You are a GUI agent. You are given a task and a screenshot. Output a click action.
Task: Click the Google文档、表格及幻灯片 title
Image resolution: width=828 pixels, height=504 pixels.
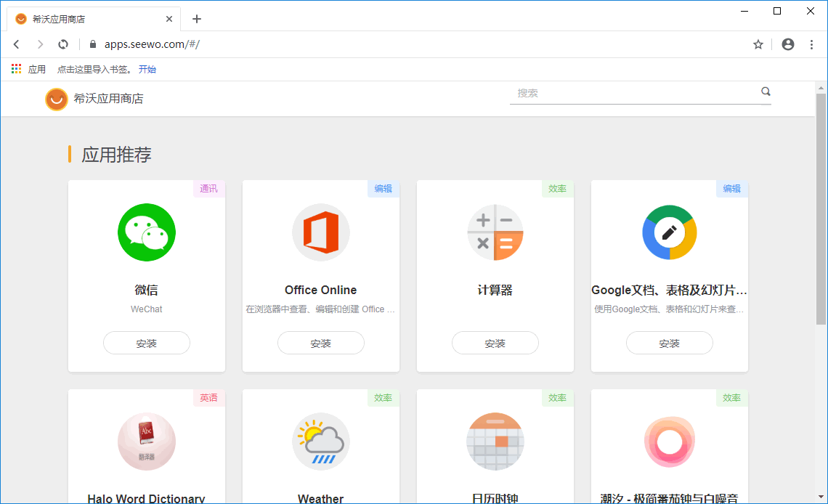click(x=669, y=290)
